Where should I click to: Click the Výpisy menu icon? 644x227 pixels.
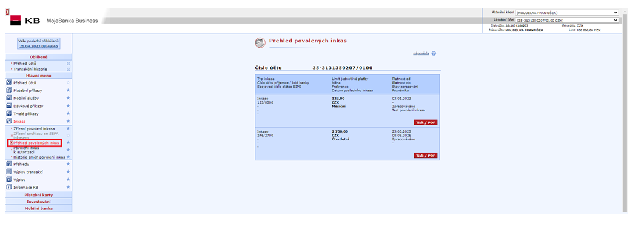click(x=8, y=179)
